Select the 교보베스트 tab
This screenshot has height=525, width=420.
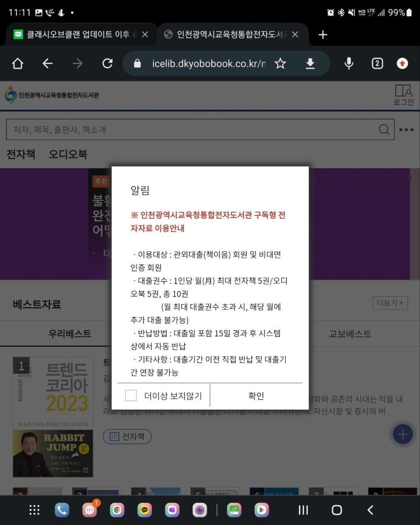pos(350,334)
